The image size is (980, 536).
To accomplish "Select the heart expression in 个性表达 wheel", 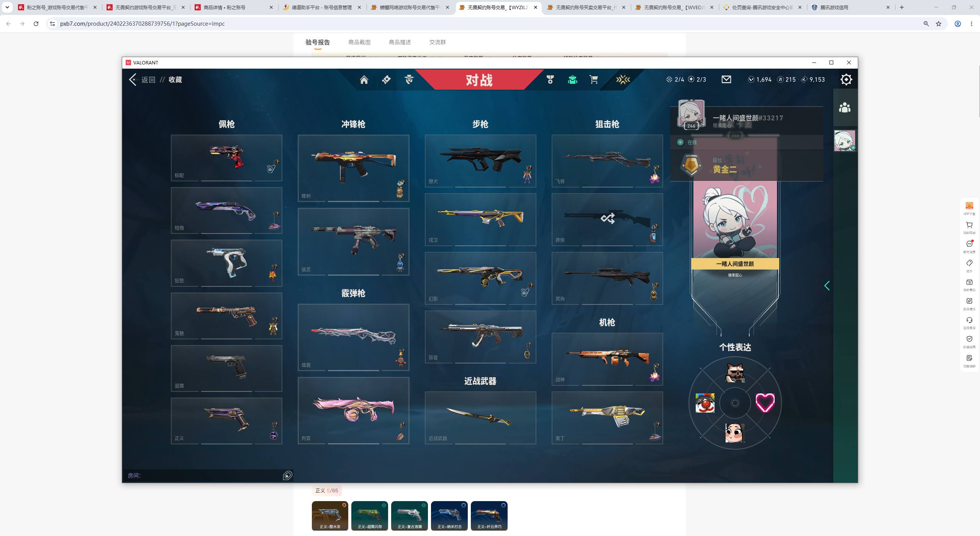I will 765,403.
